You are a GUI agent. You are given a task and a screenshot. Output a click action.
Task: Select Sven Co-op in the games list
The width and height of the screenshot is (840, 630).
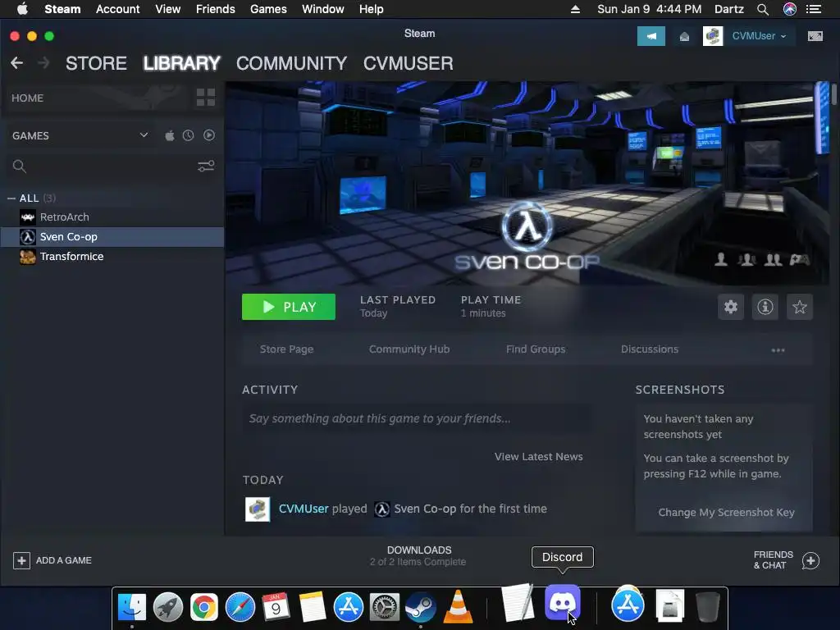112,237
